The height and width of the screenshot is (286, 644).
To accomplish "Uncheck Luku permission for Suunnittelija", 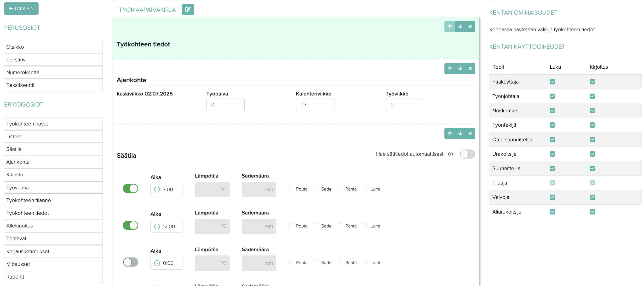I will point(552,168).
